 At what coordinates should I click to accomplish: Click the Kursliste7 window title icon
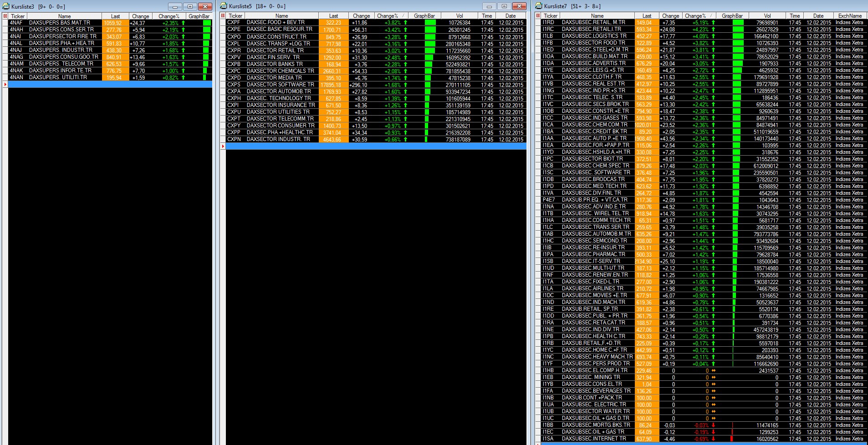539,6
